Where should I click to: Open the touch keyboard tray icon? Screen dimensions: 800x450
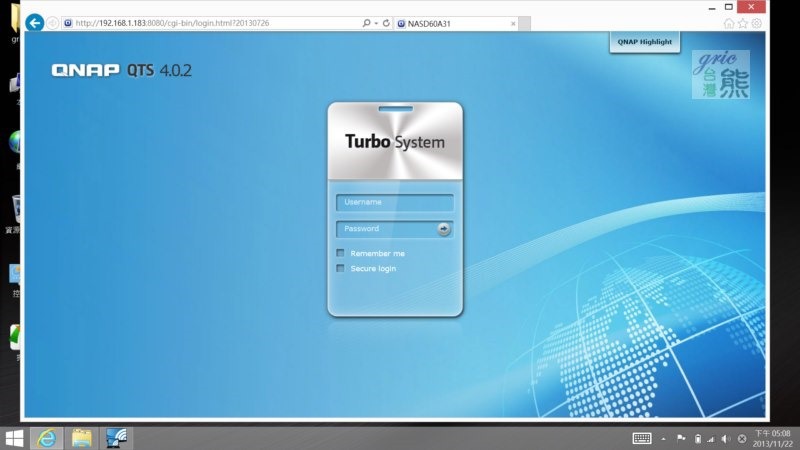[642, 438]
